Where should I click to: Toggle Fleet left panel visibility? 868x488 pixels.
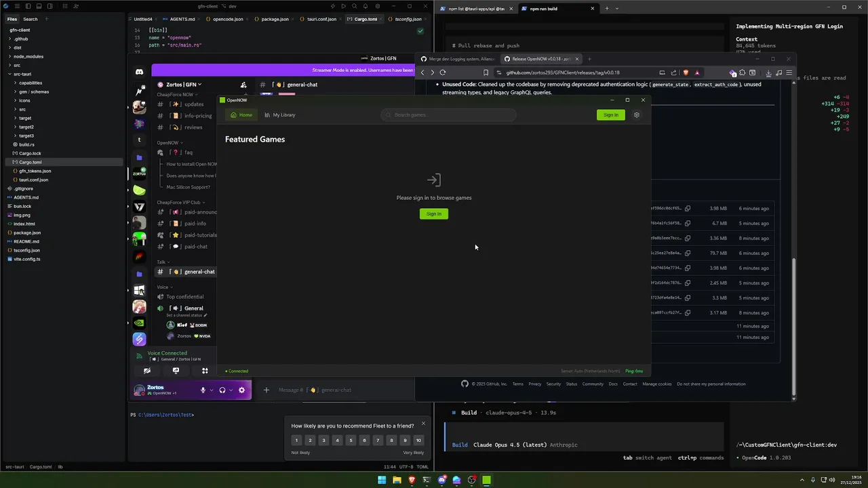[x=28, y=6]
